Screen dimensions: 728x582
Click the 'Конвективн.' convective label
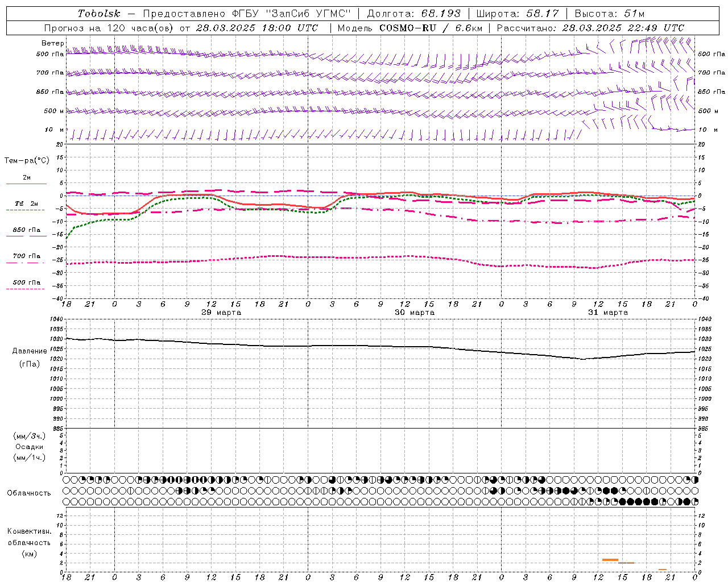[x=29, y=531]
